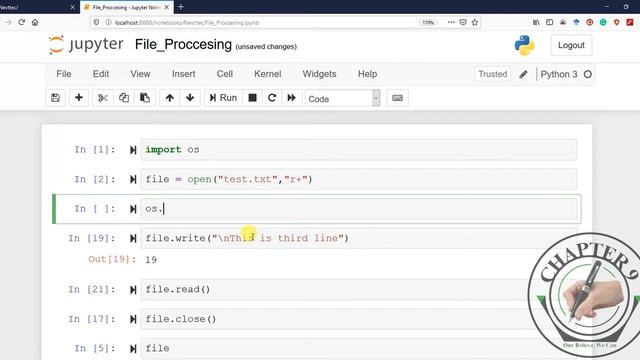The width and height of the screenshot is (640, 360).
Task: Open the Widgets menu
Action: tap(320, 74)
